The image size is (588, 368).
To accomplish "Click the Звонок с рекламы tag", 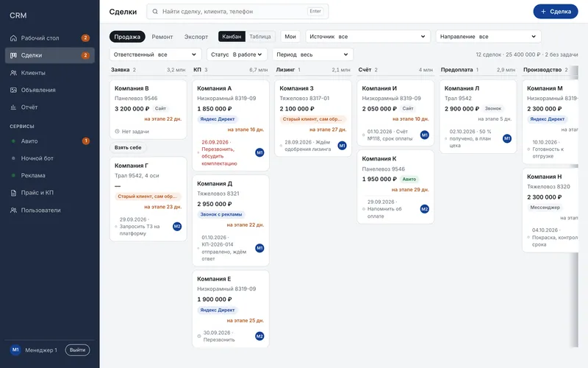I will (x=221, y=214).
